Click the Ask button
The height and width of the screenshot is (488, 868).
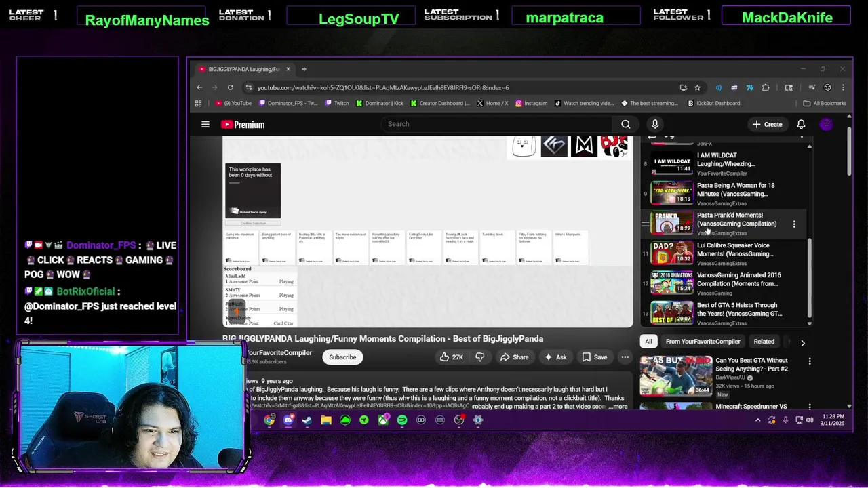click(x=555, y=357)
